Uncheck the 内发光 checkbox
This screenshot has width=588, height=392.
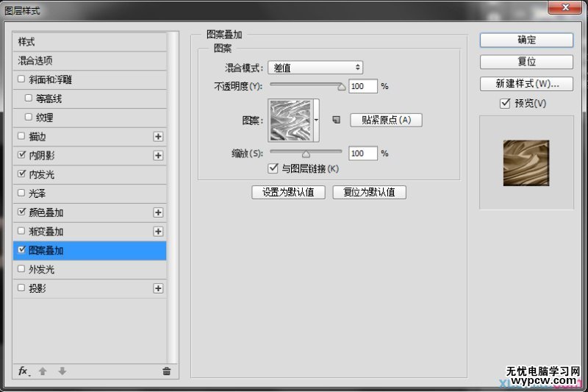[21, 174]
